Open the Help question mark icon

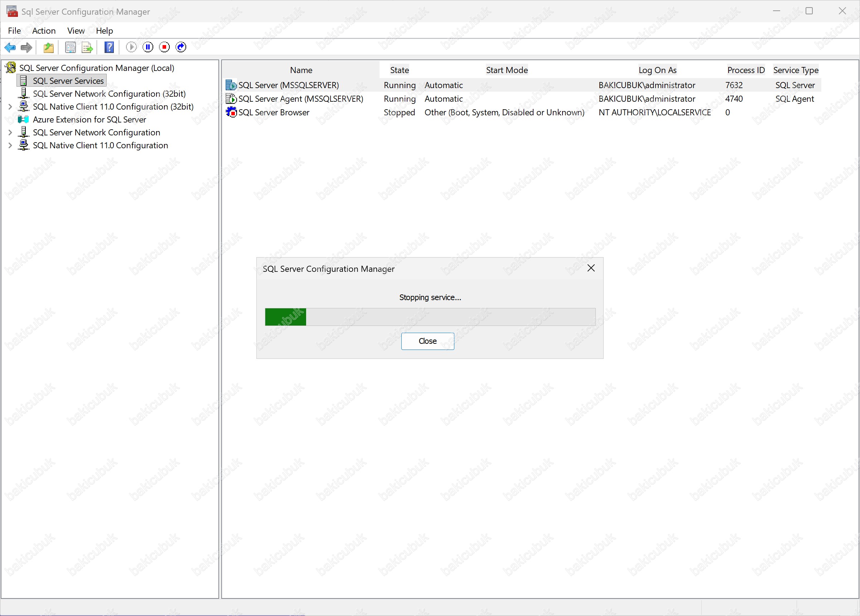pyautogui.click(x=109, y=47)
